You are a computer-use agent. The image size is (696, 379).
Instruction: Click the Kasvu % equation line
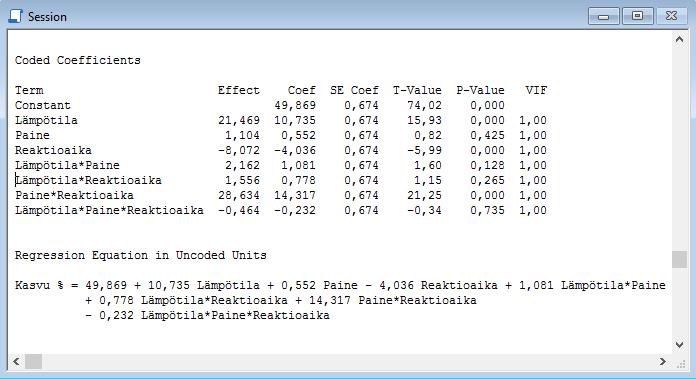click(340, 285)
